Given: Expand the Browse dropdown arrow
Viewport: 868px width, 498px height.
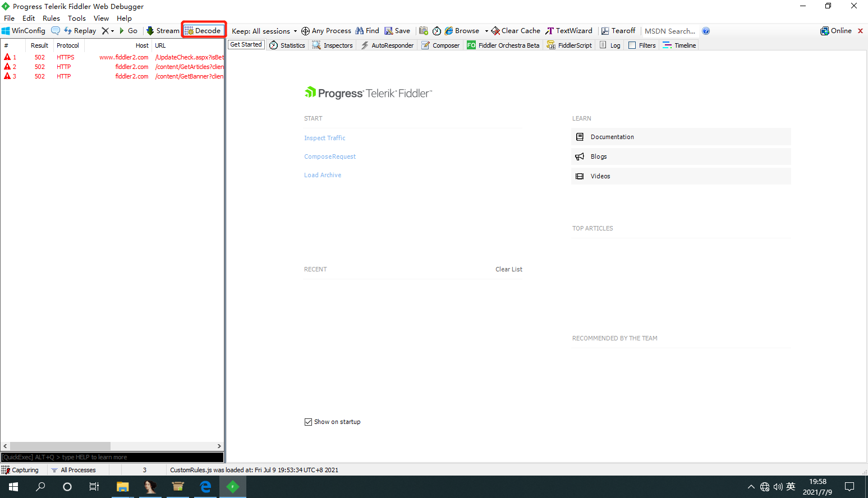Looking at the screenshot, I should [x=486, y=31].
